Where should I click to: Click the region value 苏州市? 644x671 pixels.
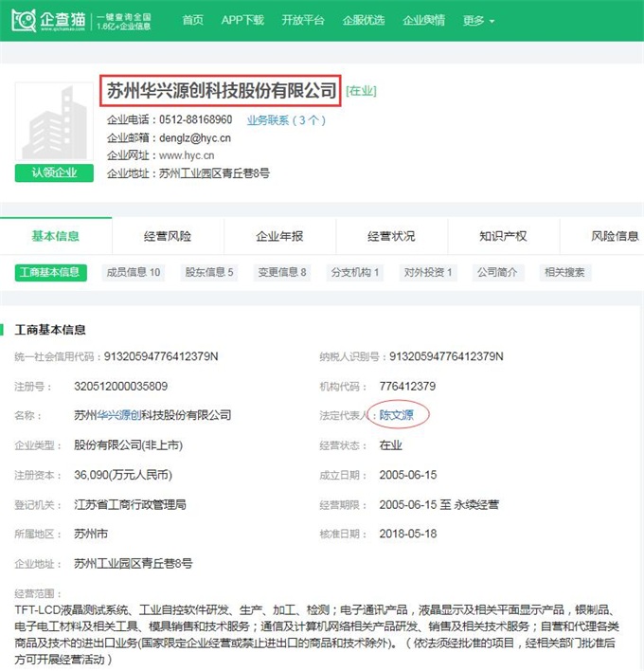point(91,535)
